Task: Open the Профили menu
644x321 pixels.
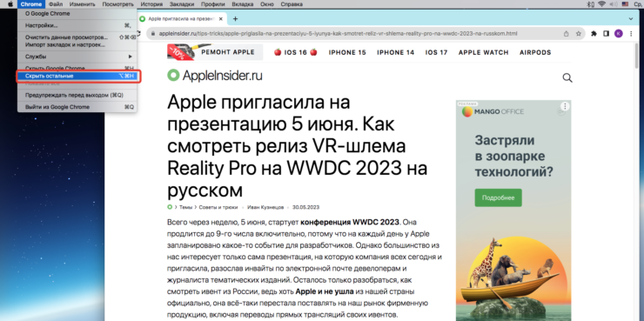Action: click(x=212, y=4)
